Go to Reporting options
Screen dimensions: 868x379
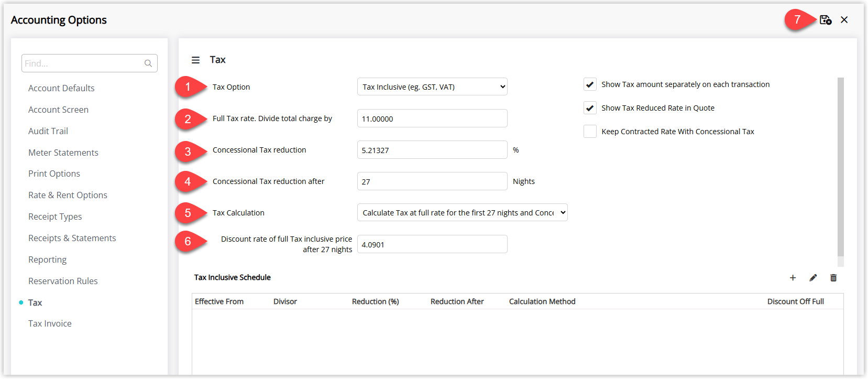[47, 259]
